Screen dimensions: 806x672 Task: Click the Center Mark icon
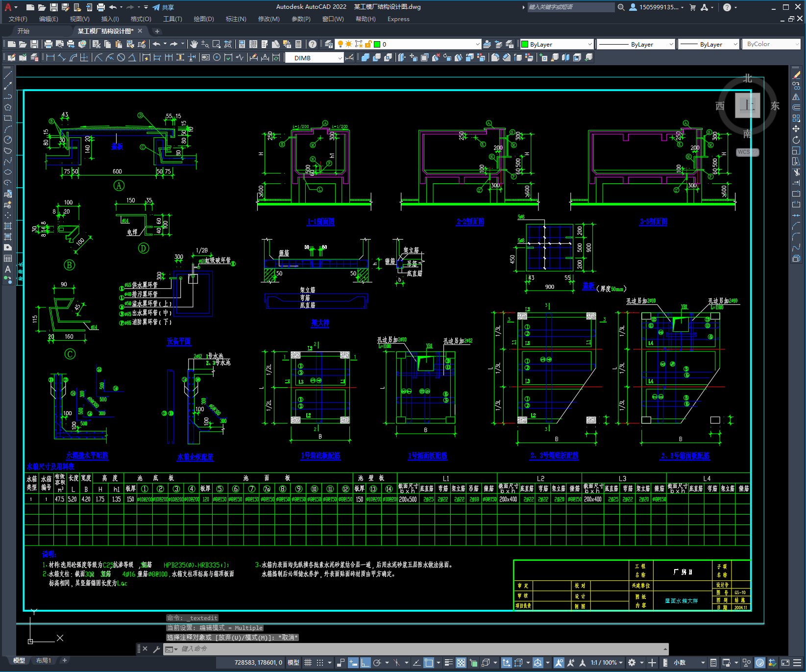(217, 57)
